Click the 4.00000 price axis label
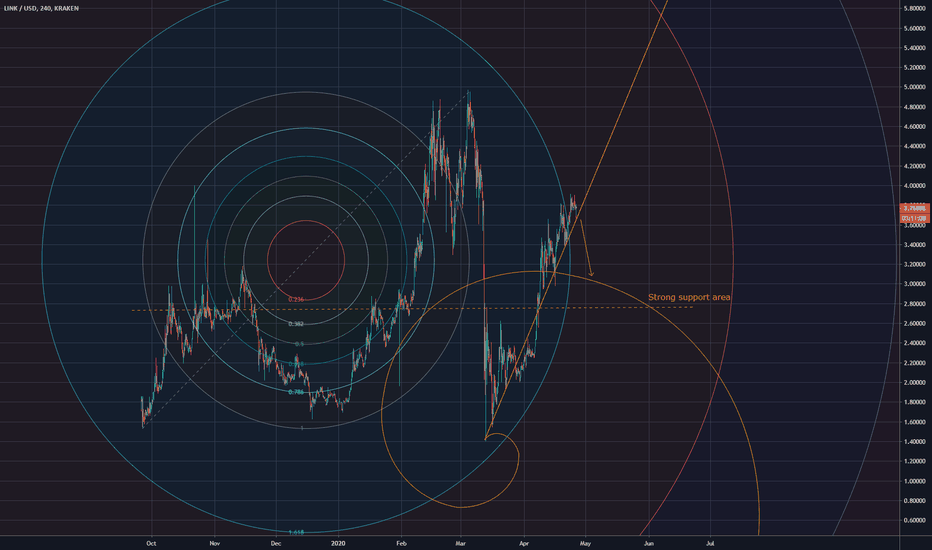The width and height of the screenshot is (932, 550). pos(915,186)
